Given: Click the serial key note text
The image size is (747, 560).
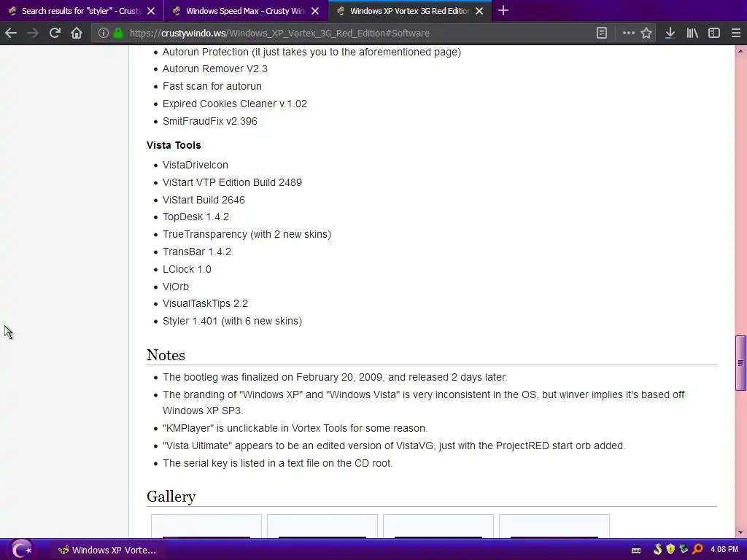Looking at the screenshot, I should [x=277, y=463].
